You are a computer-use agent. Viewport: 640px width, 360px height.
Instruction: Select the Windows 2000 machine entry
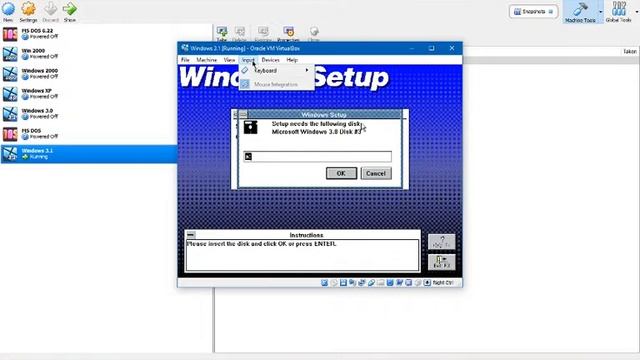pyautogui.click(x=89, y=74)
